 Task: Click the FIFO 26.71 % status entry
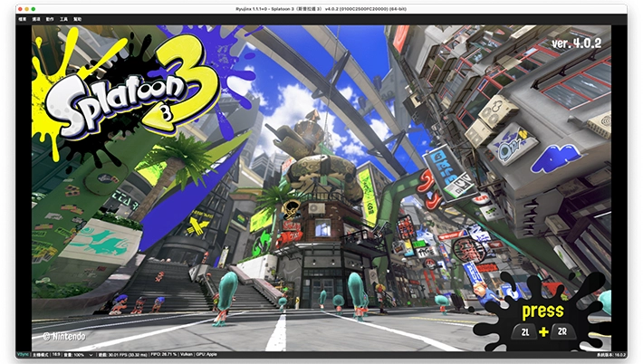[164, 355]
